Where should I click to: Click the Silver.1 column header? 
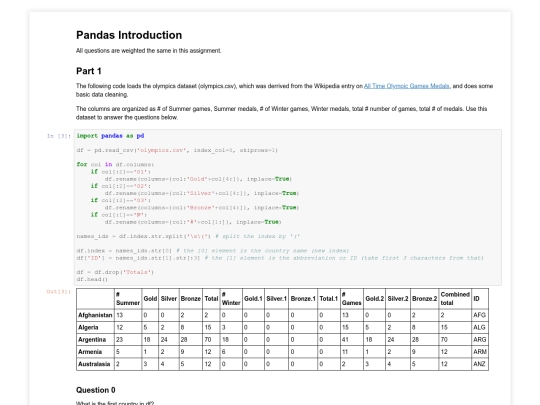(x=277, y=299)
